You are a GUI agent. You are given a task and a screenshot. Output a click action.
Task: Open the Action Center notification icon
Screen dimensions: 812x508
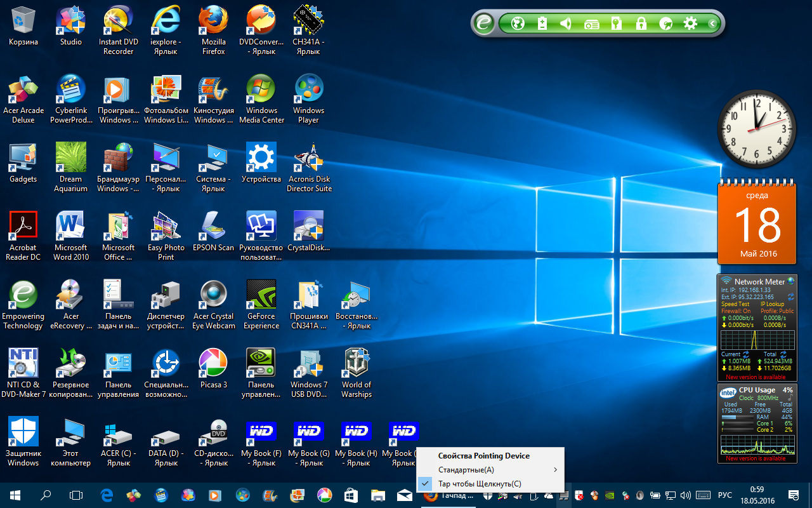794,495
